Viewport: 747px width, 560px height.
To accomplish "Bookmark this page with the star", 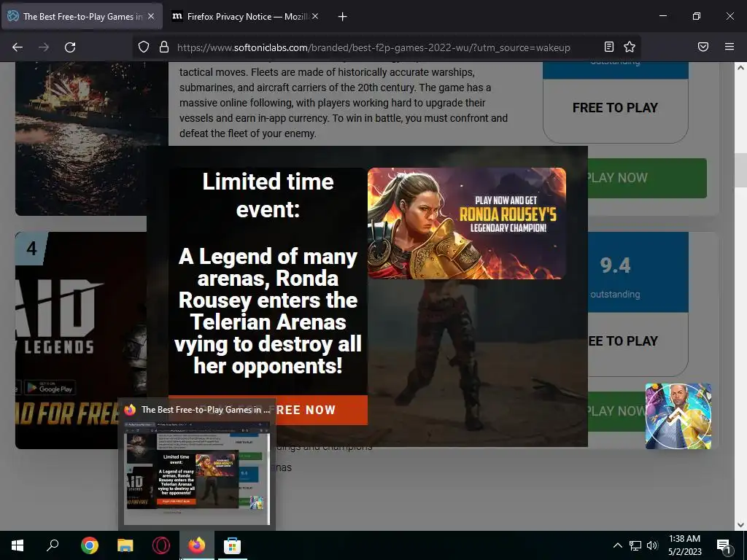I will tap(630, 47).
